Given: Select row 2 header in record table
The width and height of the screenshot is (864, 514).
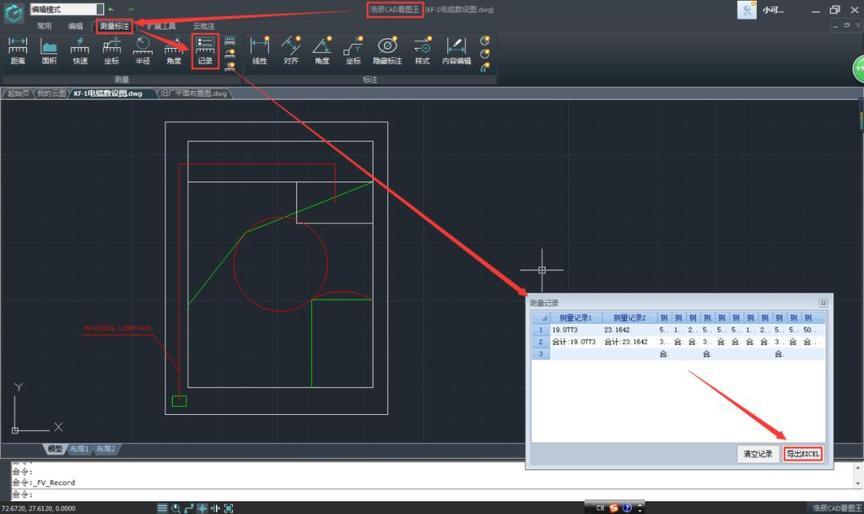Looking at the screenshot, I should (x=539, y=341).
